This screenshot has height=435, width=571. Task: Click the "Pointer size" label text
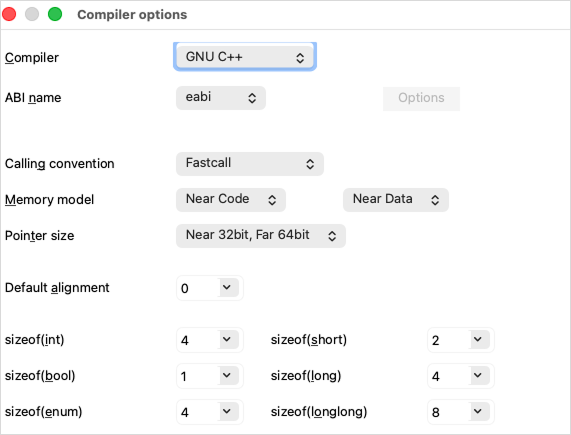click(39, 236)
